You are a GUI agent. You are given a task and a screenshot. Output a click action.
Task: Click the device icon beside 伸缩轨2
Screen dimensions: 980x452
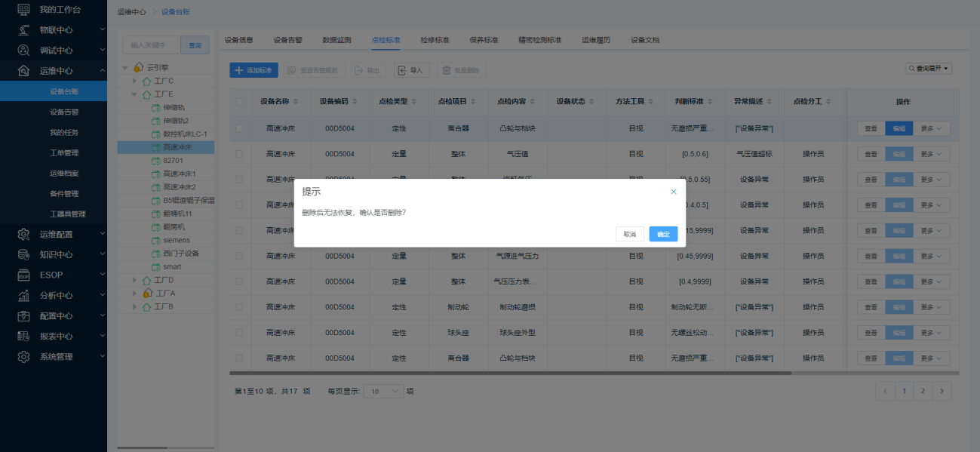coord(156,121)
